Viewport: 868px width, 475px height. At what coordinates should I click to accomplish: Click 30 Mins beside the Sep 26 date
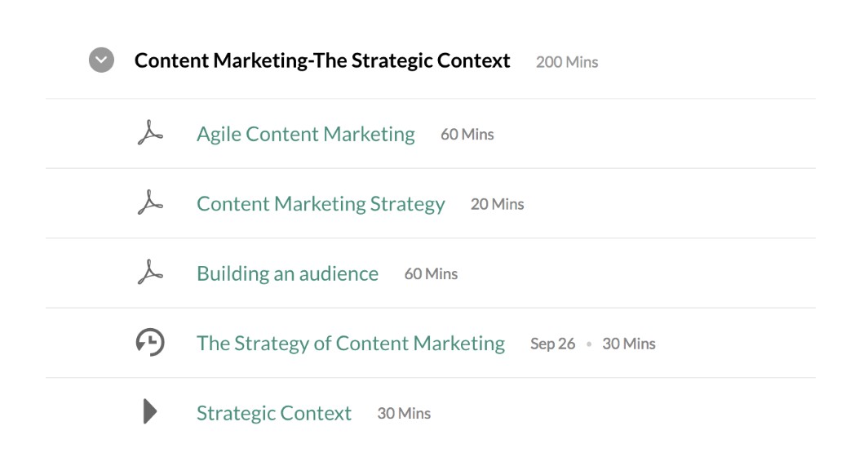click(x=629, y=344)
